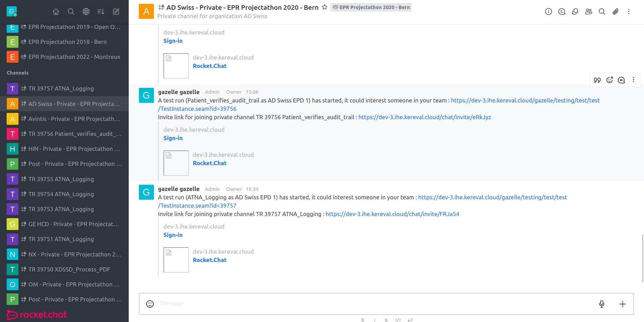The height and width of the screenshot is (322, 644).
Task: Open the Directory globe icon
Action: coord(86,11)
